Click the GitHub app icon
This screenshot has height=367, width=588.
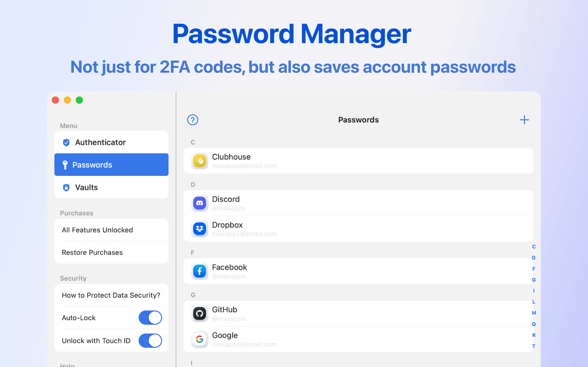[199, 313]
